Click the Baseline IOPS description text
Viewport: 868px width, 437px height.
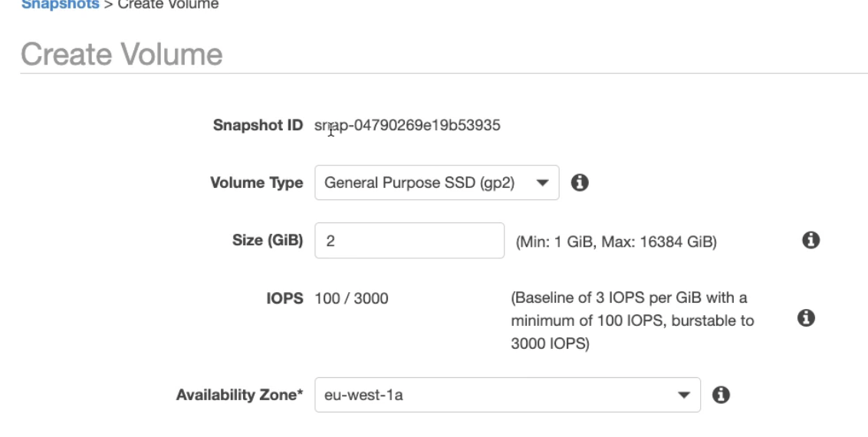pos(632,320)
